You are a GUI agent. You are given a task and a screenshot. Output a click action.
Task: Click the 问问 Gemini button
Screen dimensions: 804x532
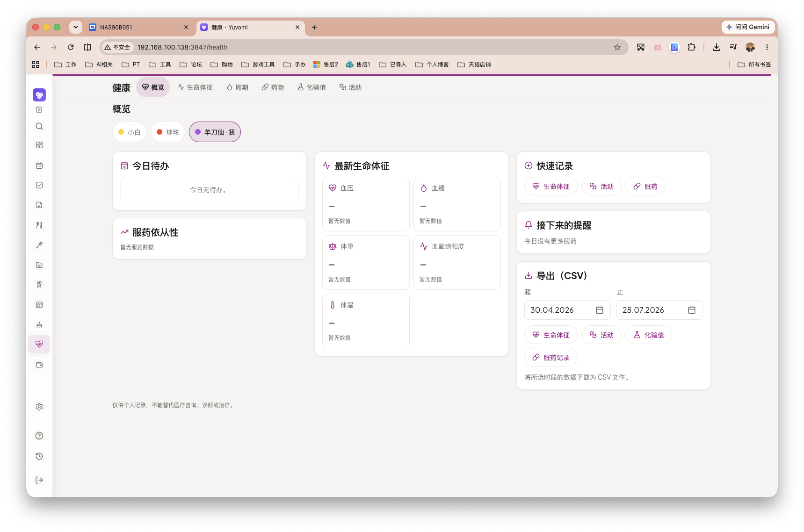coord(747,27)
